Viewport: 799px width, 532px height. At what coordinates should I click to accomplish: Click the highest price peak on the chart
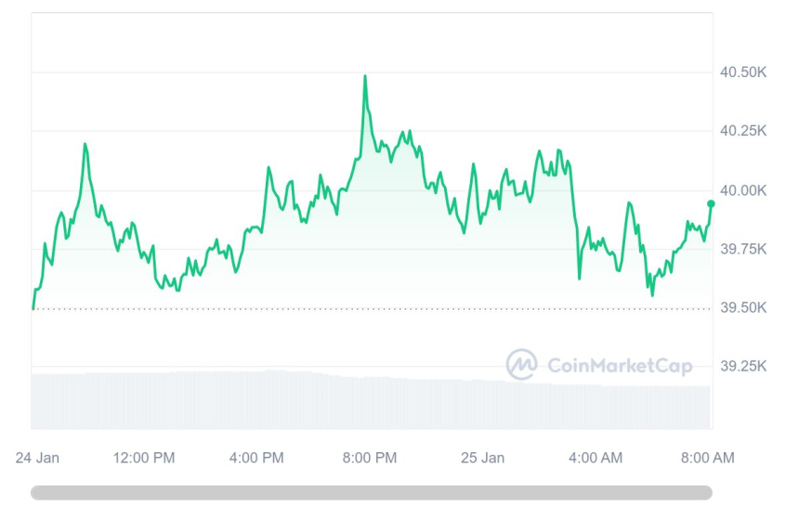(364, 76)
